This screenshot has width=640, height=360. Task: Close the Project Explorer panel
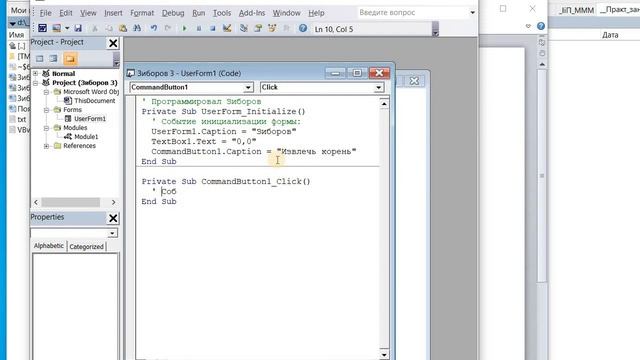(x=113, y=43)
